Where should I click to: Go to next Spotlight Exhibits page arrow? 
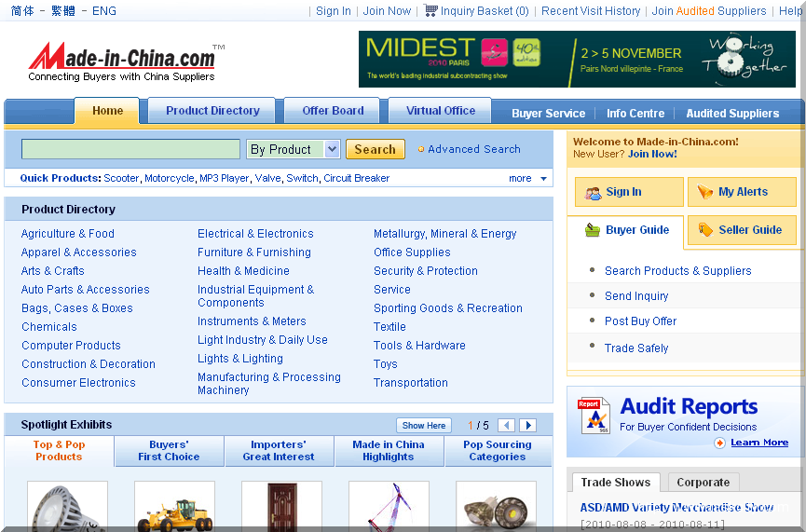tap(528, 425)
